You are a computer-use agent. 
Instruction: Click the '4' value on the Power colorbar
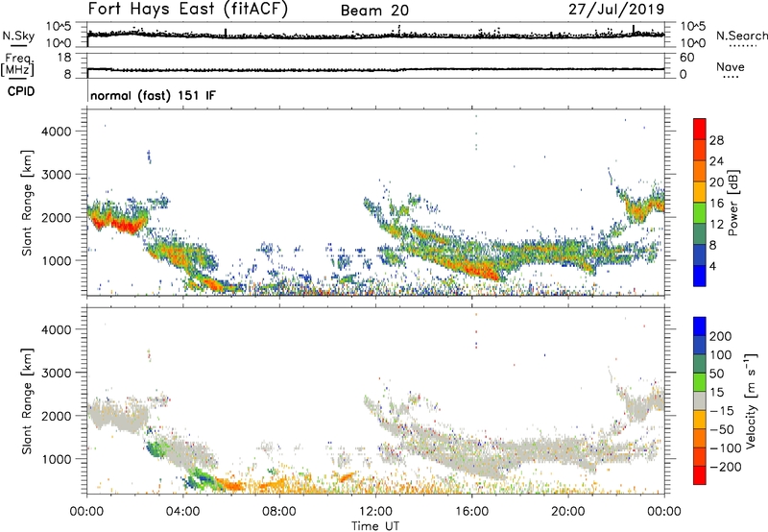point(712,266)
